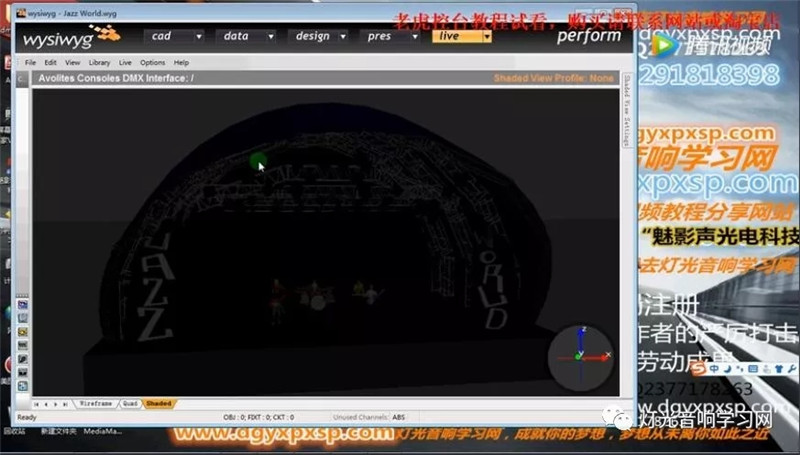The height and width of the screenshot is (455, 800).
Task: Switch to the cad mode button
Action: point(168,36)
